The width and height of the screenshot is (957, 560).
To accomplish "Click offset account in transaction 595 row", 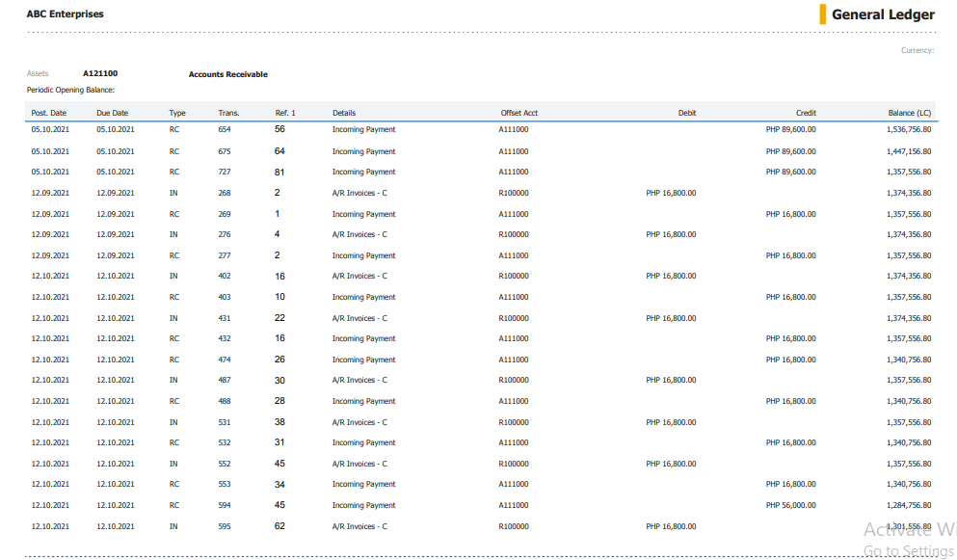I will click(x=514, y=526).
